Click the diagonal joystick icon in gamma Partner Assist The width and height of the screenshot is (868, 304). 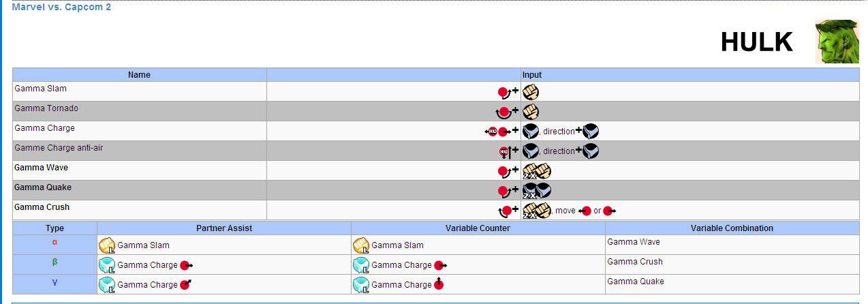185,284
